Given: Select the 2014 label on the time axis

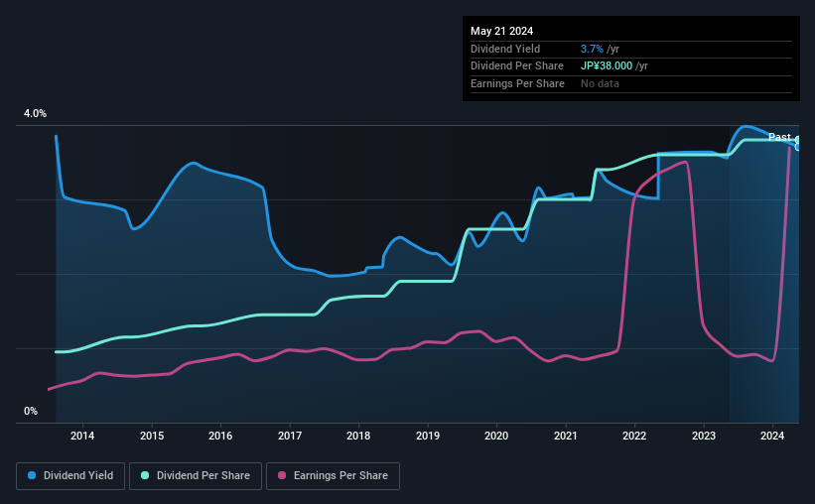Looking at the screenshot, I should point(82,436).
